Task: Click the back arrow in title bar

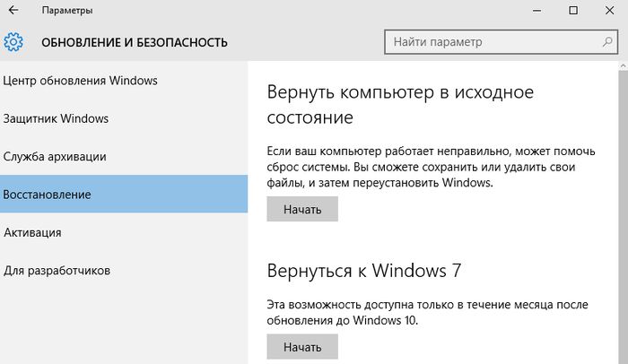Action: 13,11
